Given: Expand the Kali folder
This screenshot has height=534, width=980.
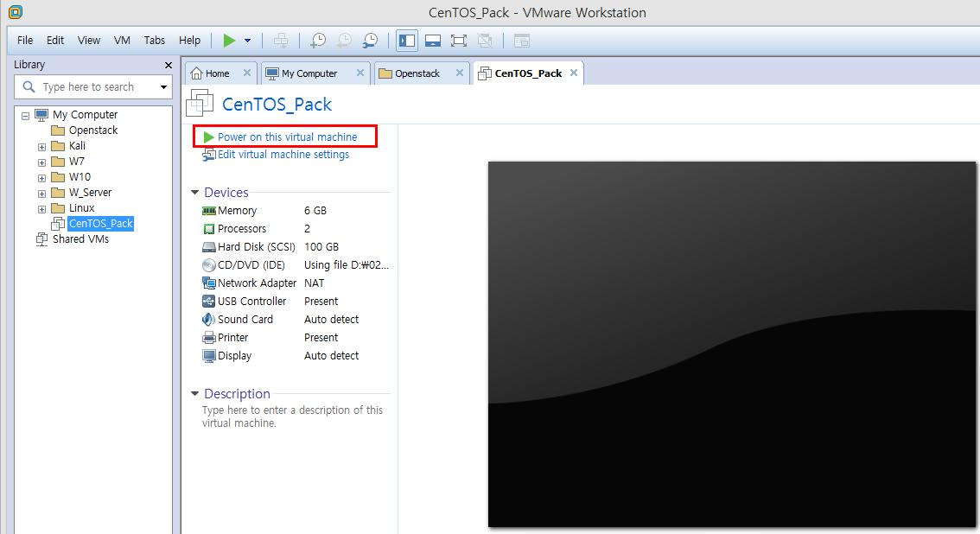Looking at the screenshot, I should coord(41,147).
